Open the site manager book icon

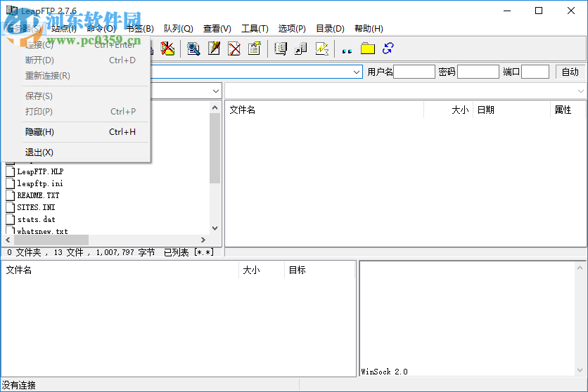point(281,48)
